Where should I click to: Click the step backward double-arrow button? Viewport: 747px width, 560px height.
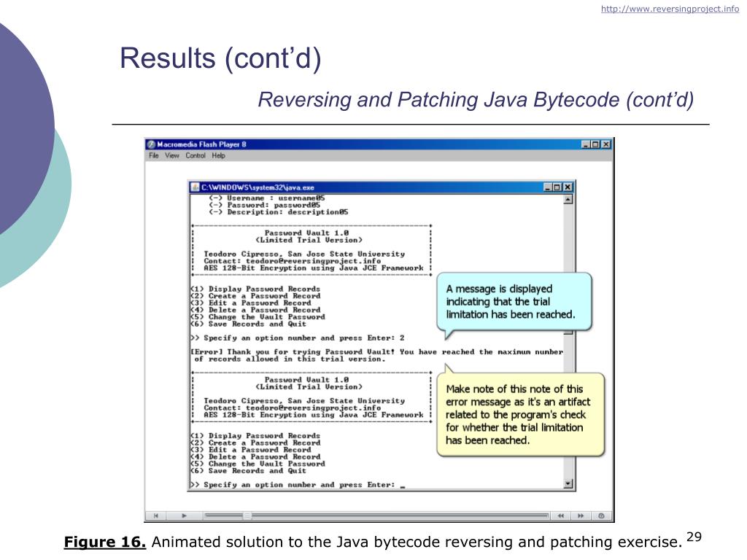[561, 516]
